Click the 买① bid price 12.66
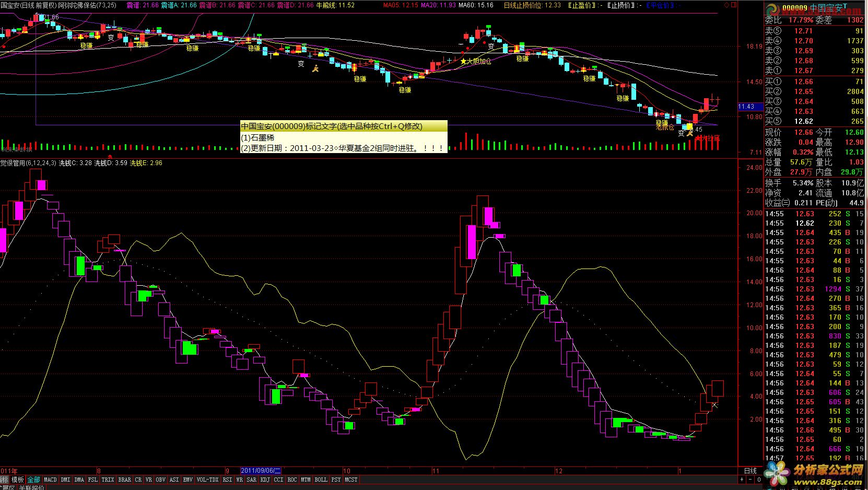Image resolution: width=868 pixels, height=490 pixels. point(804,81)
